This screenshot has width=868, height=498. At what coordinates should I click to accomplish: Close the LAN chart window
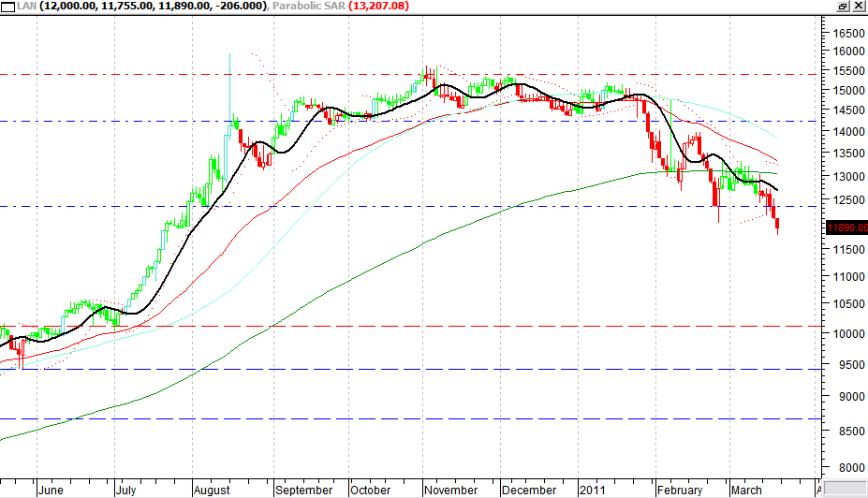tap(858, 7)
